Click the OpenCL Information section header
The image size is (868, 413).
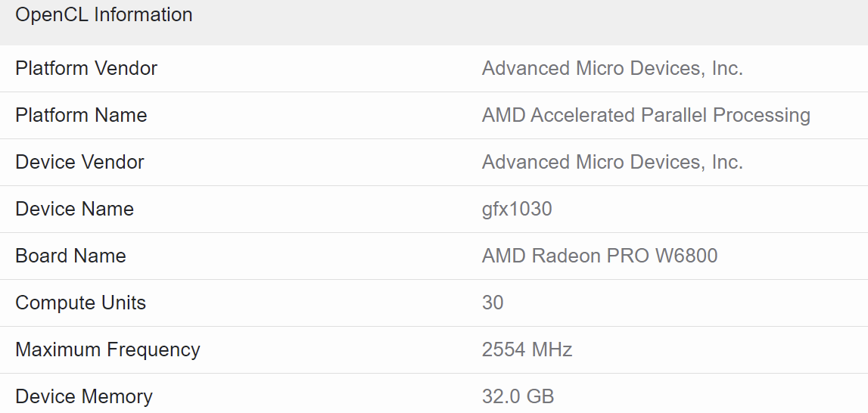104,14
